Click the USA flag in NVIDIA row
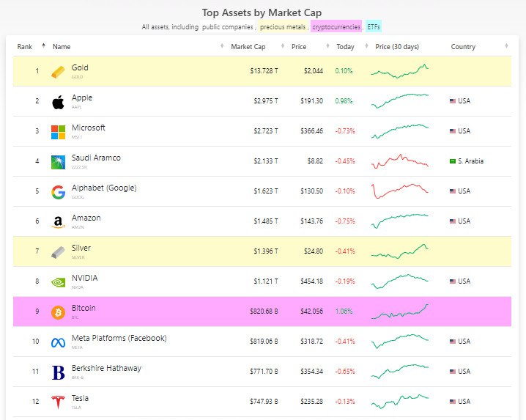Image resolution: width=526 pixels, height=420 pixels. pos(453,281)
